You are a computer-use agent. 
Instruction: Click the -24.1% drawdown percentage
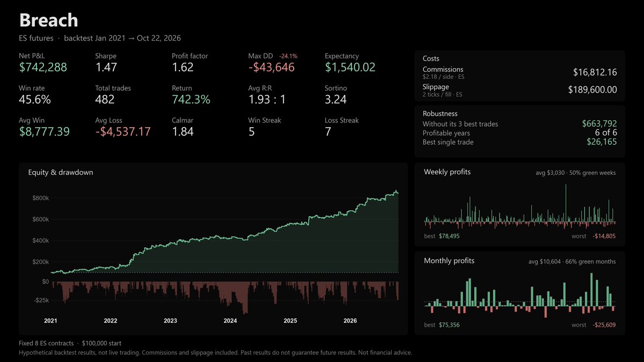(x=288, y=56)
